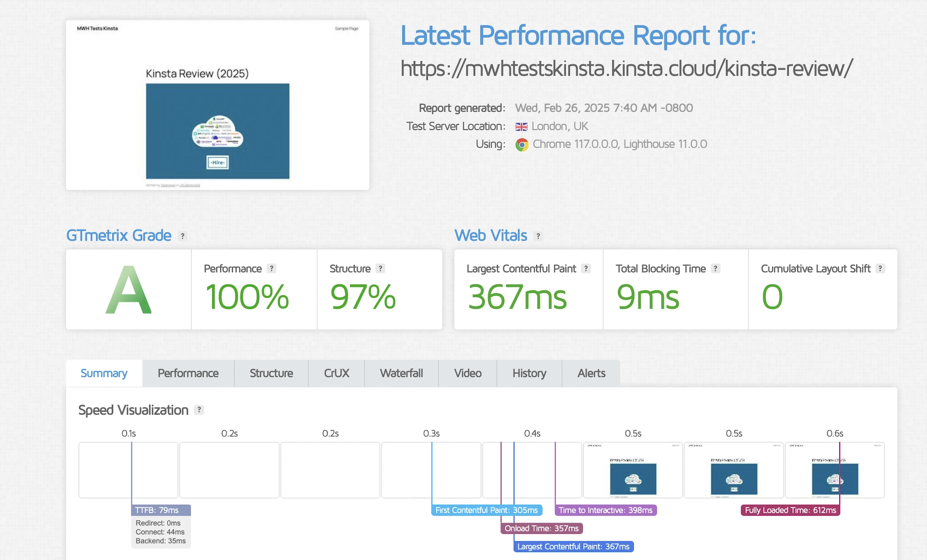
Task: Click the tested page URL heading
Action: tap(626, 69)
